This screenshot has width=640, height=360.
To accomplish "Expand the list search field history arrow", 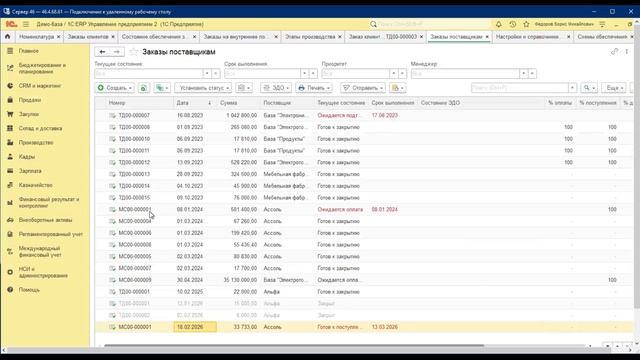I will pyautogui.click(x=572, y=88).
